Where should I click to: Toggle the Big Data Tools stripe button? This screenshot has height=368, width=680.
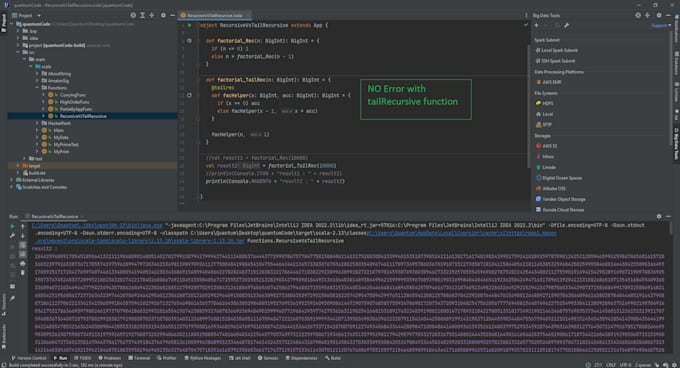(x=676, y=144)
